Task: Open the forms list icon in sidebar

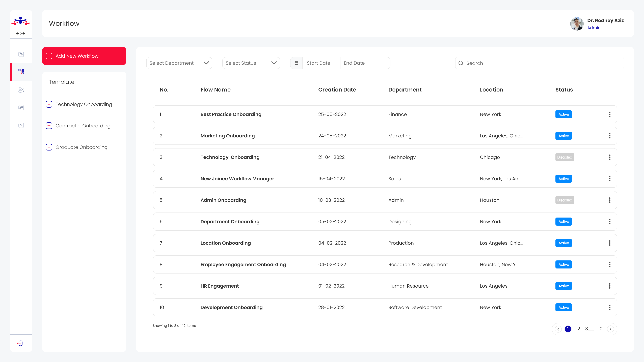Action: (21, 54)
